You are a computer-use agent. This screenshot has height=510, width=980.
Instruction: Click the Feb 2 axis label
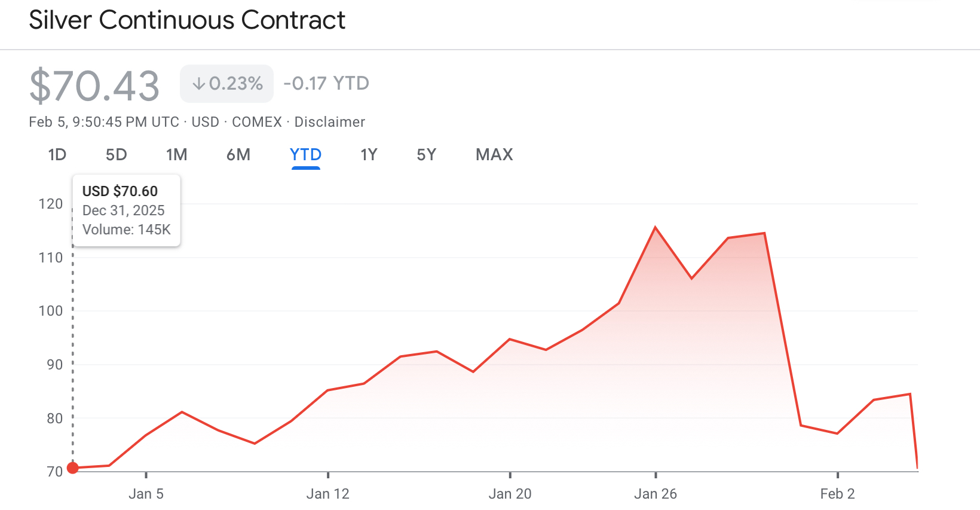[837, 494]
